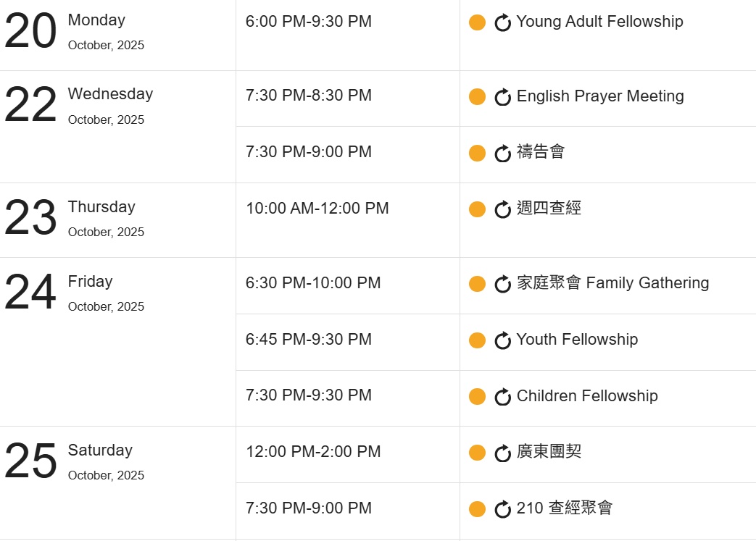Open the Young Adult Fellowship event
This screenshot has width=756, height=541.
coord(599,22)
